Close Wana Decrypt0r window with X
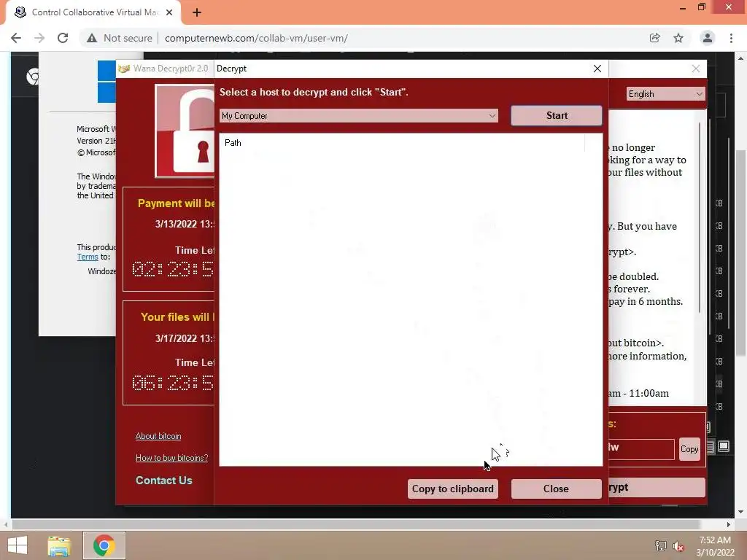This screenshot has height=560, width=747. point(695,69)
